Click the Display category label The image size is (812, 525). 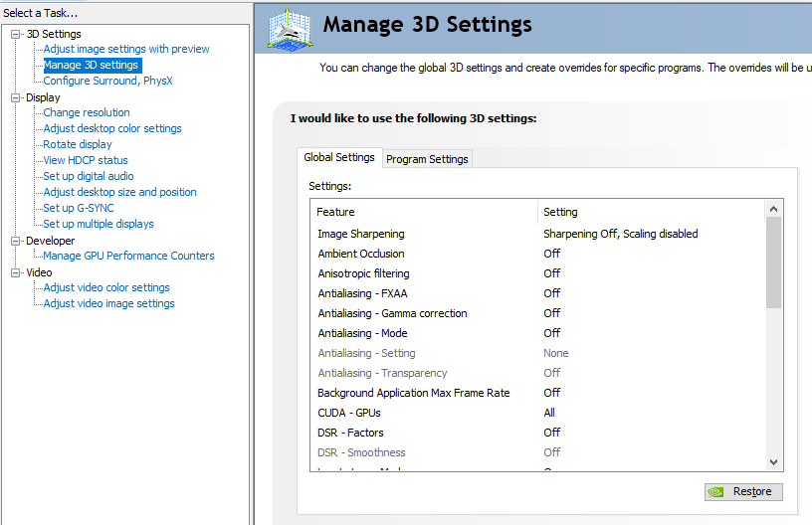[43, 97]
